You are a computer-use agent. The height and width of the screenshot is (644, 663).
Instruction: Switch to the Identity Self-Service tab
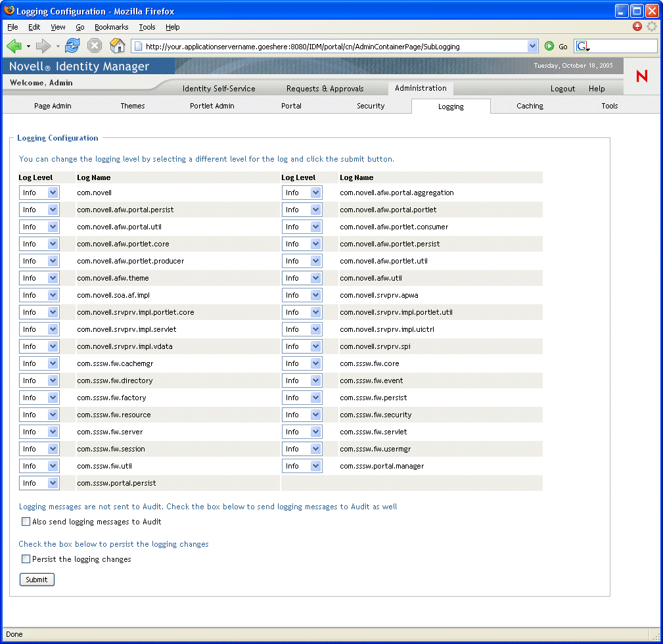click(x=219, y=88)
